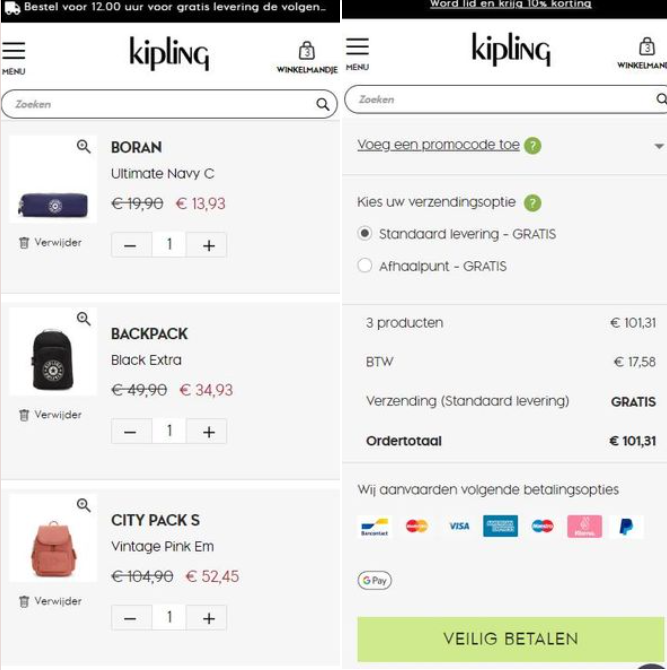Click the search magnifier in the left Zoeken bar
This screenshot has height=670, width=667.
pos(323,104)
